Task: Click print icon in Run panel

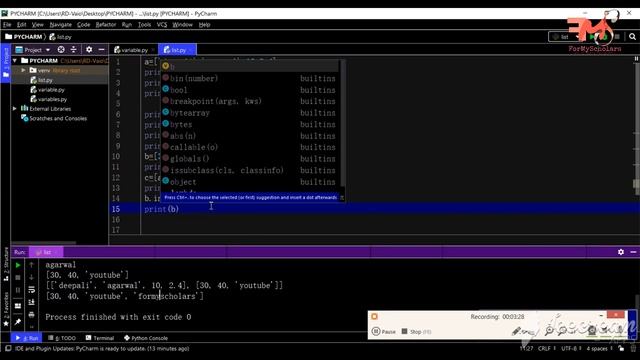Action: pos(31,315)
